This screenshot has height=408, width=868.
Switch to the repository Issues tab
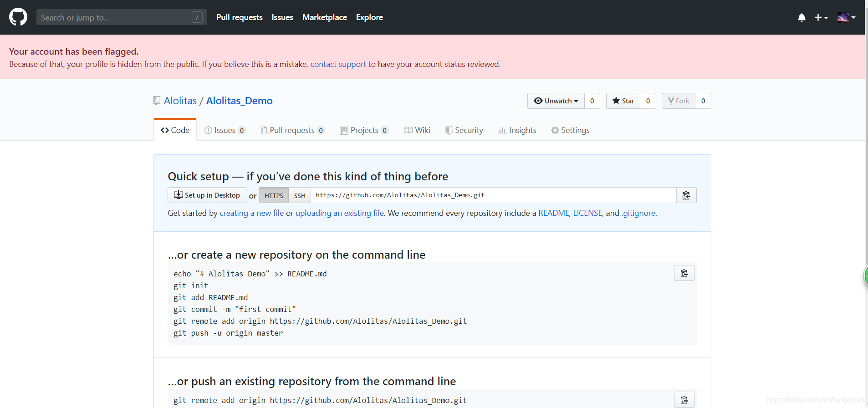click(x=225, y=130)
